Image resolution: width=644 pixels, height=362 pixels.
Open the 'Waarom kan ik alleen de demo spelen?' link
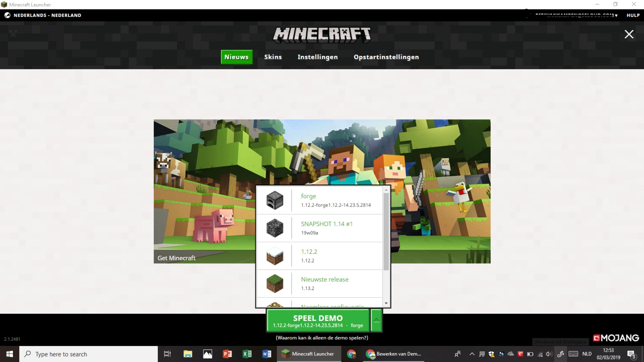click(x=322, y=338)
